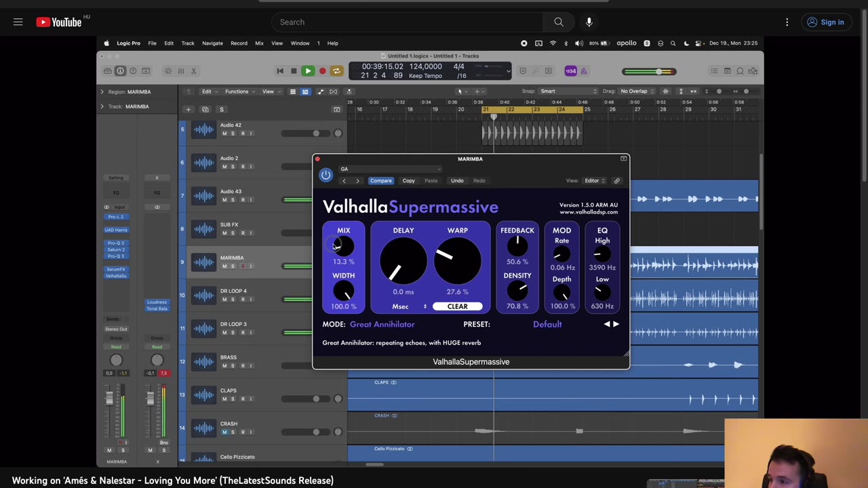Image resolution: width=868 pixels, height=488 pixels.
Task: Open the Mixer faders icon
Action: 180,70
